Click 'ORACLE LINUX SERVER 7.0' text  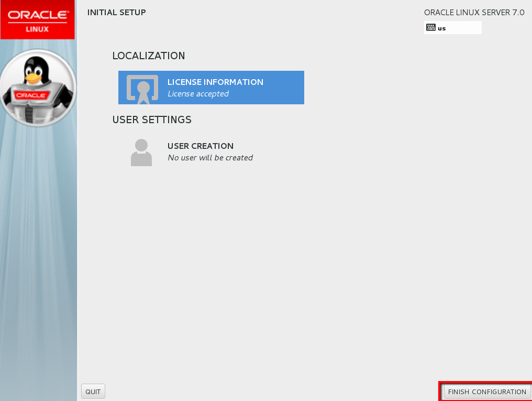[474, 13]
